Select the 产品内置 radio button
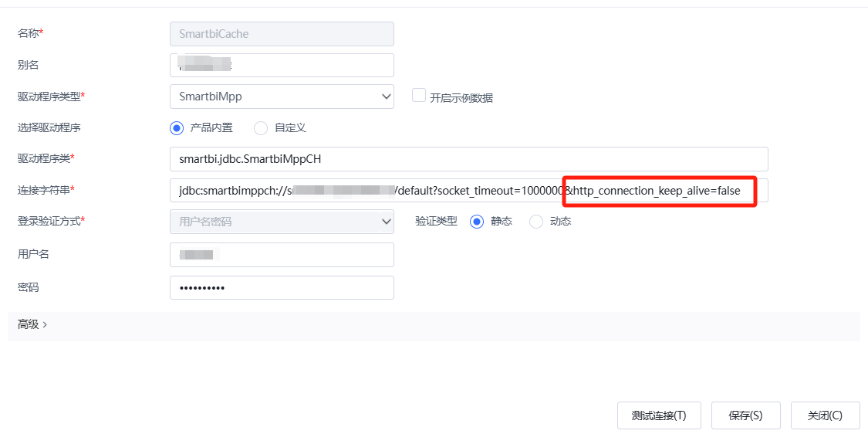Viewport: 868px width, 434px height. point(177,128)
